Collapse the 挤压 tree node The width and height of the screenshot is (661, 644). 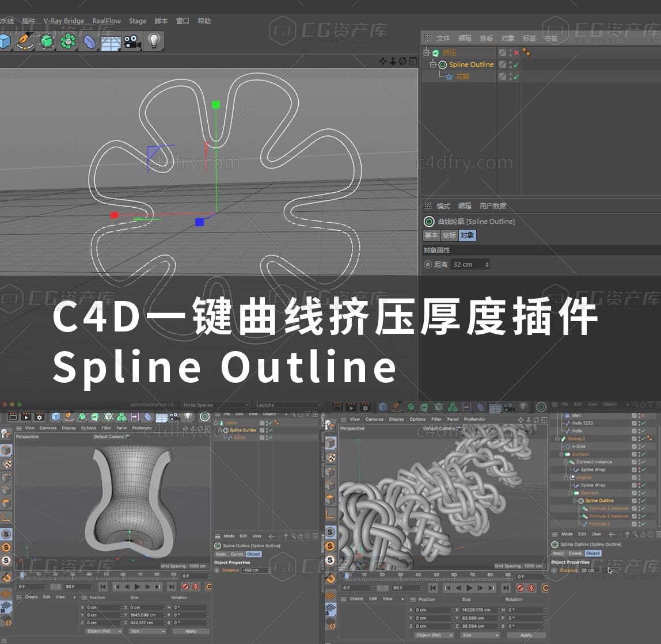click(426, 53)
